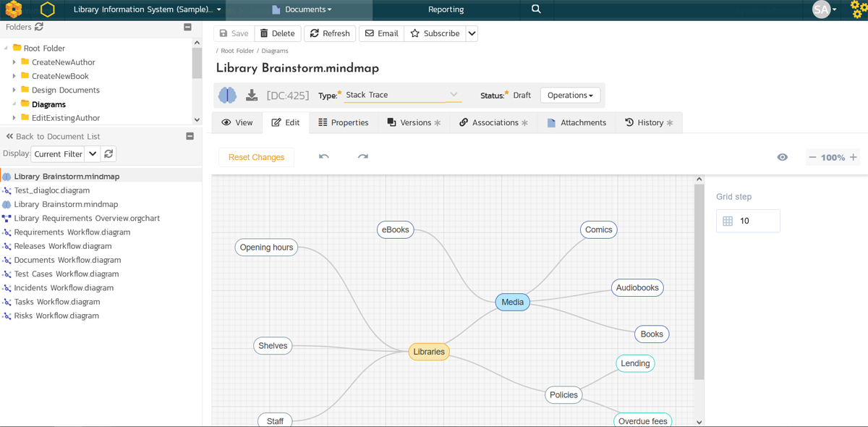Zoom out with the minus icon
Image resolution: width=868 pixels, height=427 pixels.
click(812, 157)
